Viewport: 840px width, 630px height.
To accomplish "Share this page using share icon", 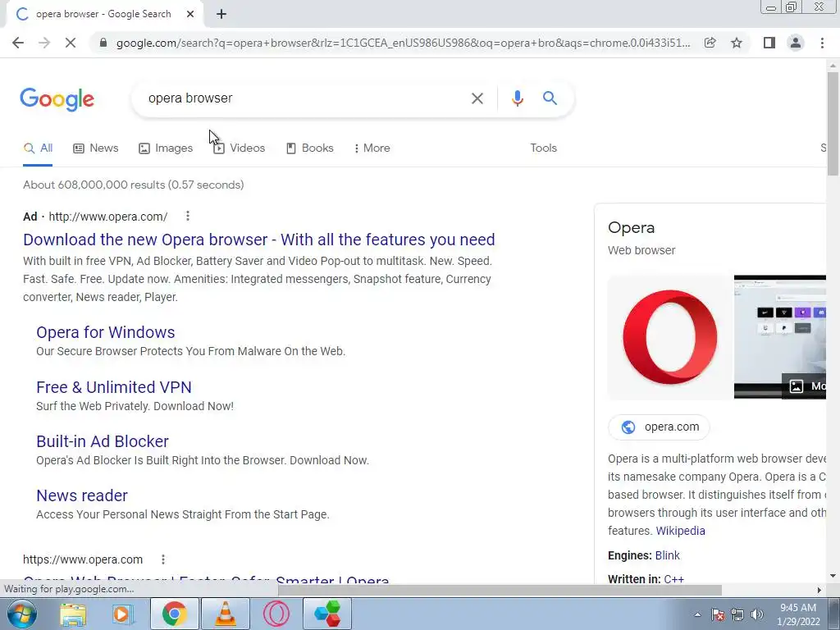I will click(x=710, y=43).
